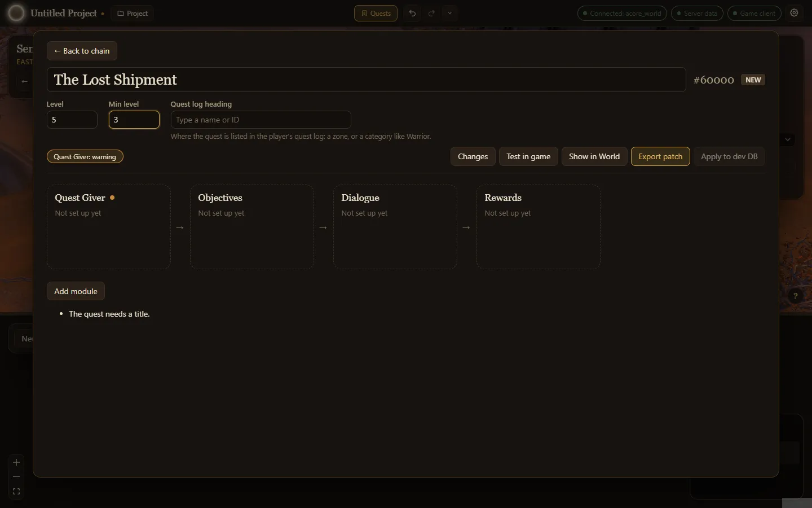812x508 pixels.
Task: Open the Objectives module card
Action: coord(252,227)
